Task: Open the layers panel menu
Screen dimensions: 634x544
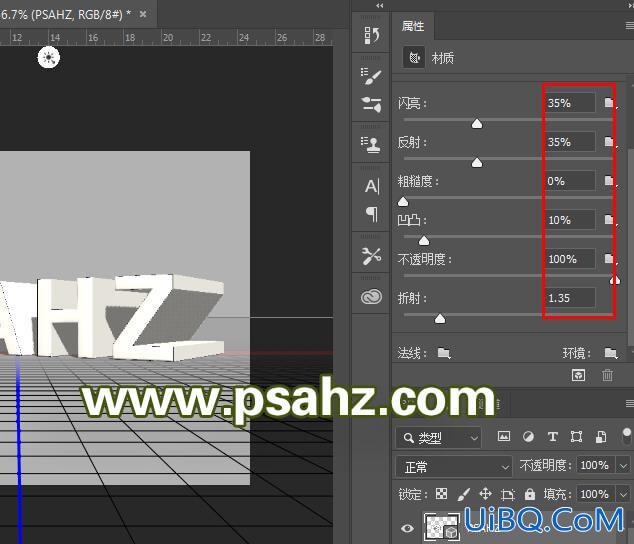Action: [630, 403]
